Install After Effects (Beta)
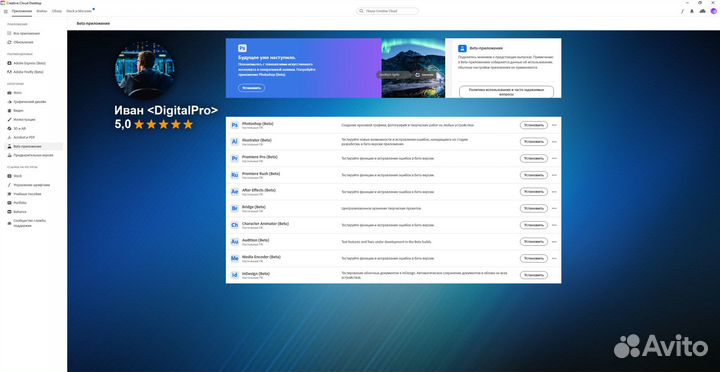Screen dimensions: 720x372 point(534,192)
